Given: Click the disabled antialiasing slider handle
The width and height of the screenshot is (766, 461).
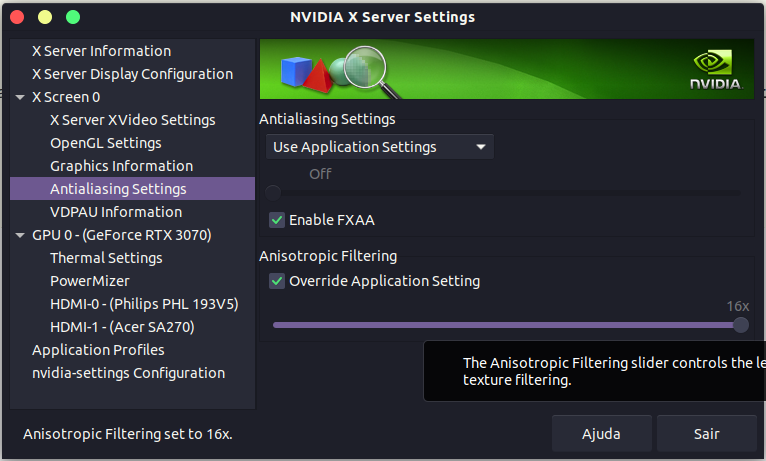Looking at the screenshot, I should [273, 193].
